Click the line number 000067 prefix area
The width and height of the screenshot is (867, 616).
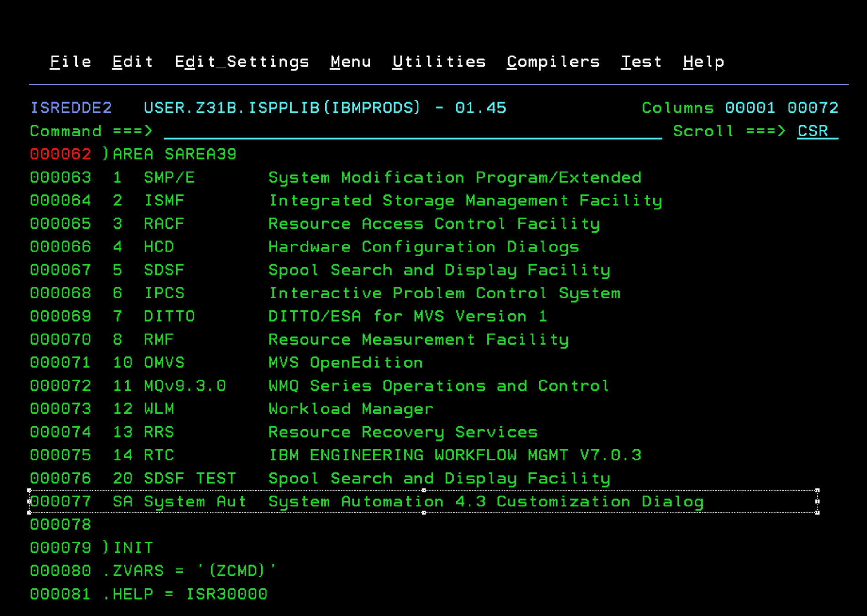click(60, 270)
